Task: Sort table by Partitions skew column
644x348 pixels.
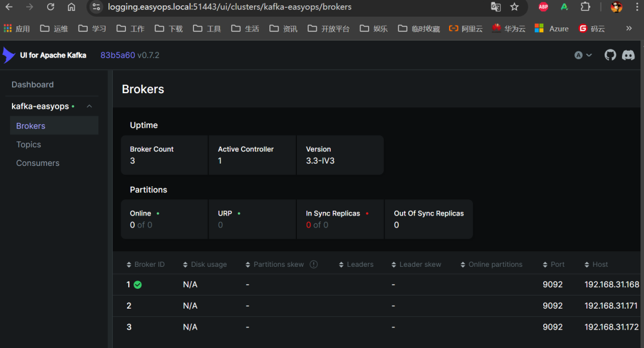Action: coord(274,264)
